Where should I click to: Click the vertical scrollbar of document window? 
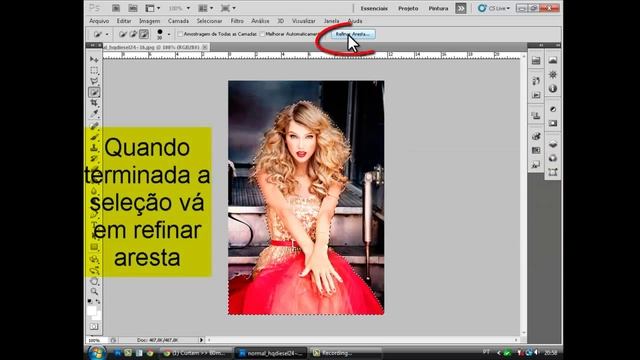tap(523, 195)
